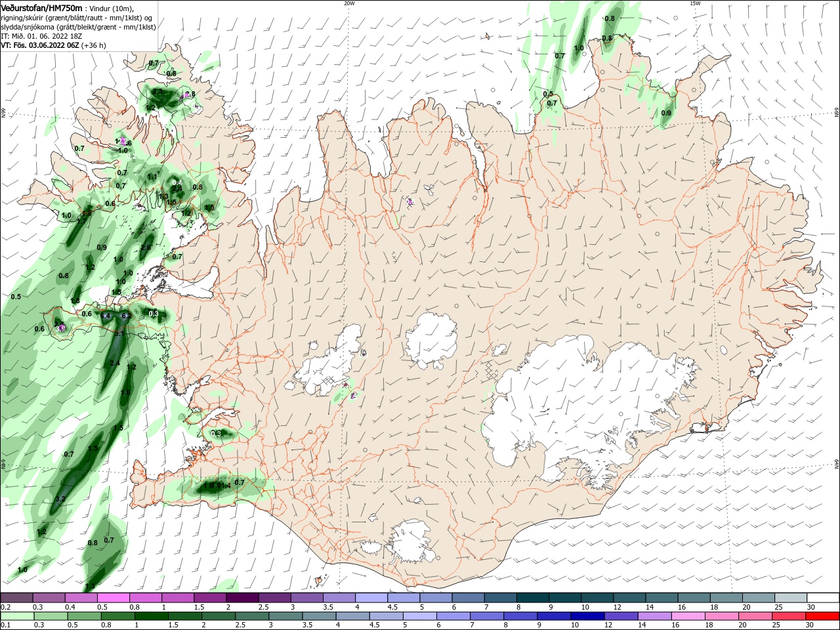Select lower rain scale swatch between 25 and 30
The image size is (840, 630).
pyautogui.click(x=789, y=616)
